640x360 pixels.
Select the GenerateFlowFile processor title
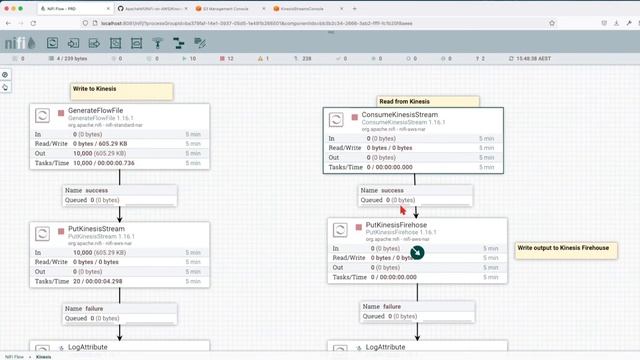[x=96, y=111]
